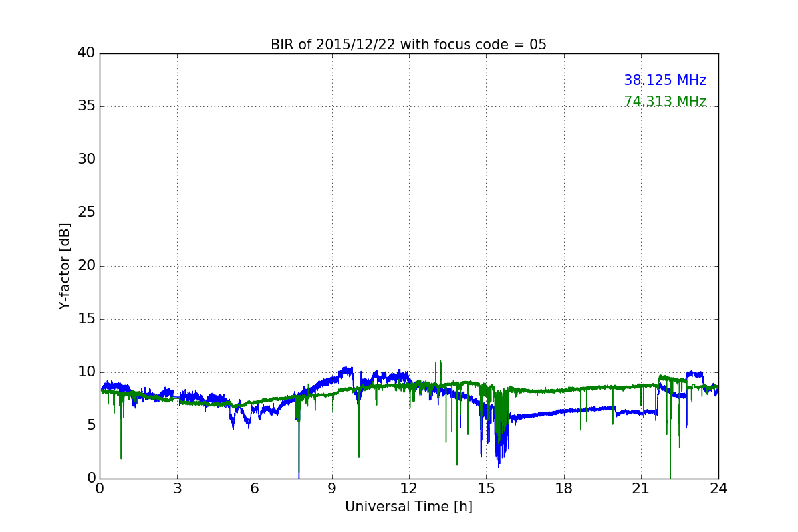Click the plot title "BIR of 2015/12/22 with focus code = 05"
The height and width of the screenshot is (532, 798).
(x=408, y=45)
